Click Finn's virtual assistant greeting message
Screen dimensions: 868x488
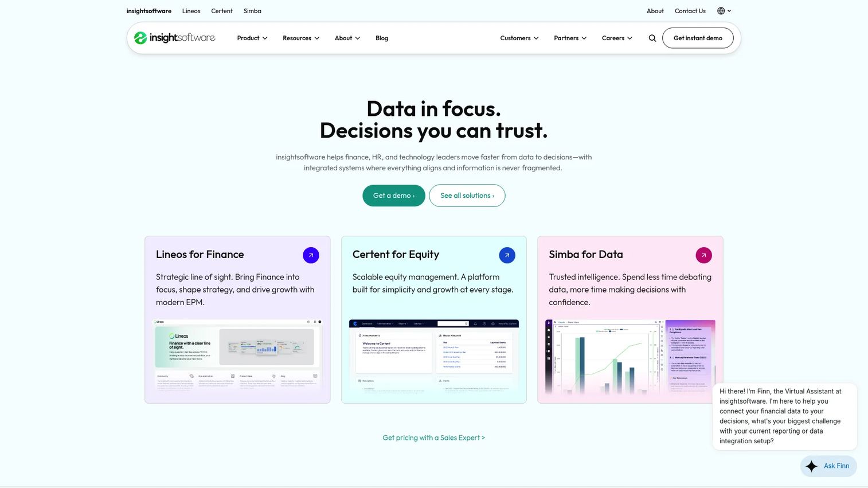pyautogui.click(x=784, y=416)
